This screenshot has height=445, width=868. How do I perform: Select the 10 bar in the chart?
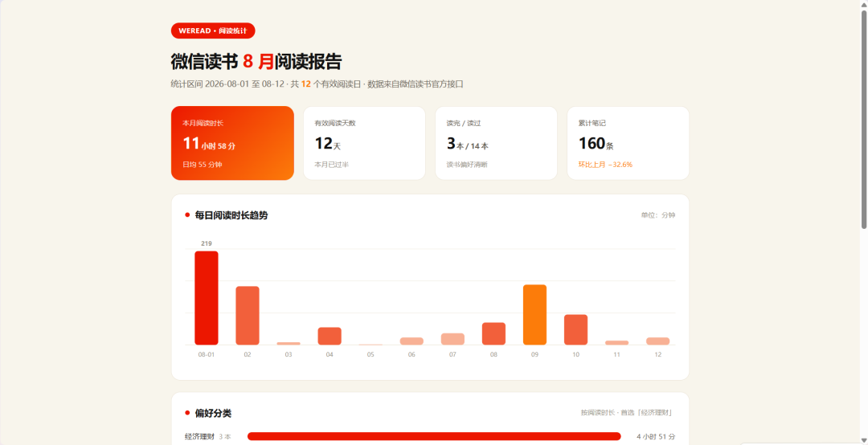tap(575, 329)
